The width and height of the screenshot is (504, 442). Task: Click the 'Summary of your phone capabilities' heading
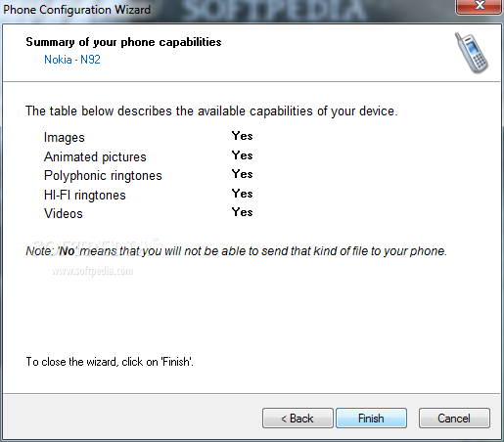(x=123, y=42)
